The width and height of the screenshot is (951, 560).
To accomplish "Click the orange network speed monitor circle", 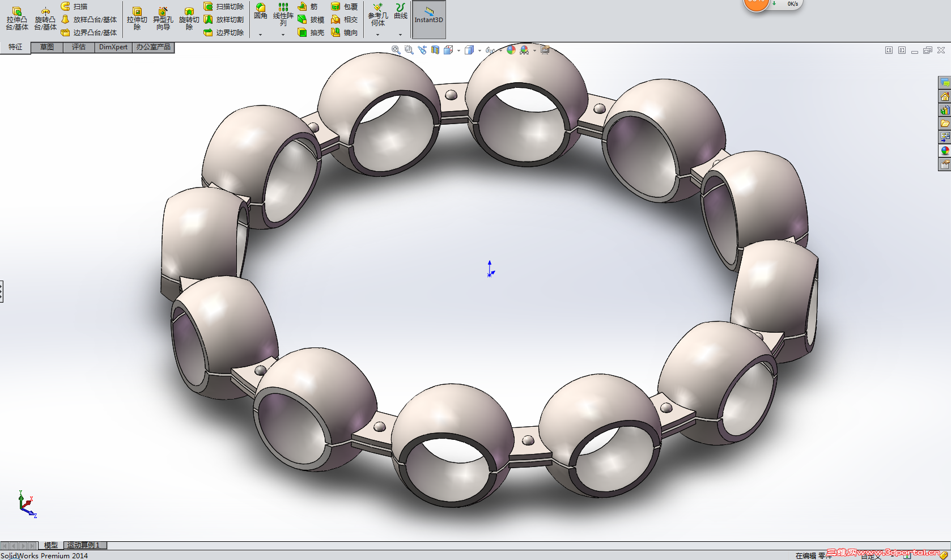I will (756, 4).
